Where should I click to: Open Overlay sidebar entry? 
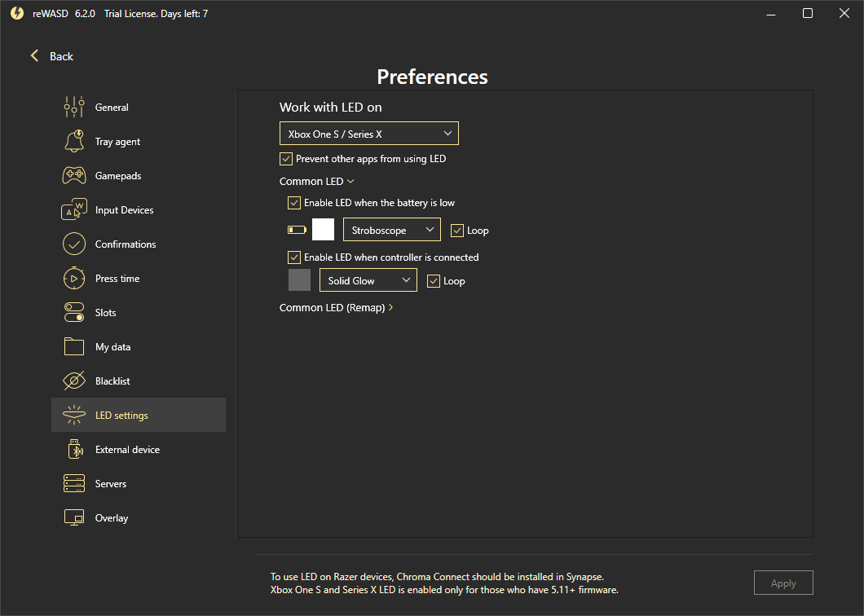[139, 517]
